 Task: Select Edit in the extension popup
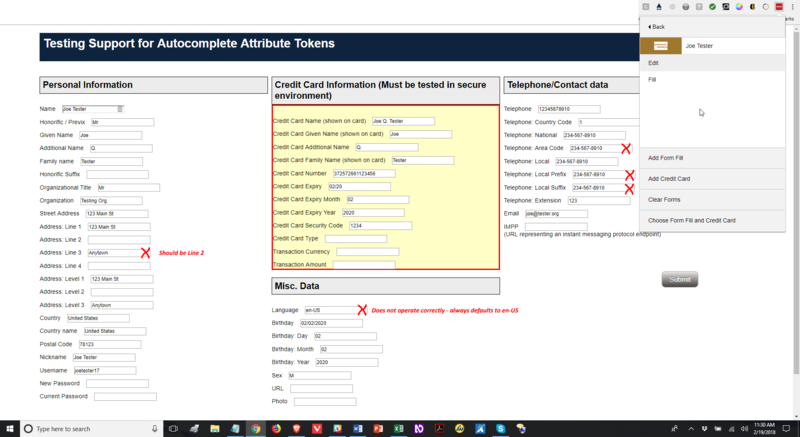[x=653, y=63]
